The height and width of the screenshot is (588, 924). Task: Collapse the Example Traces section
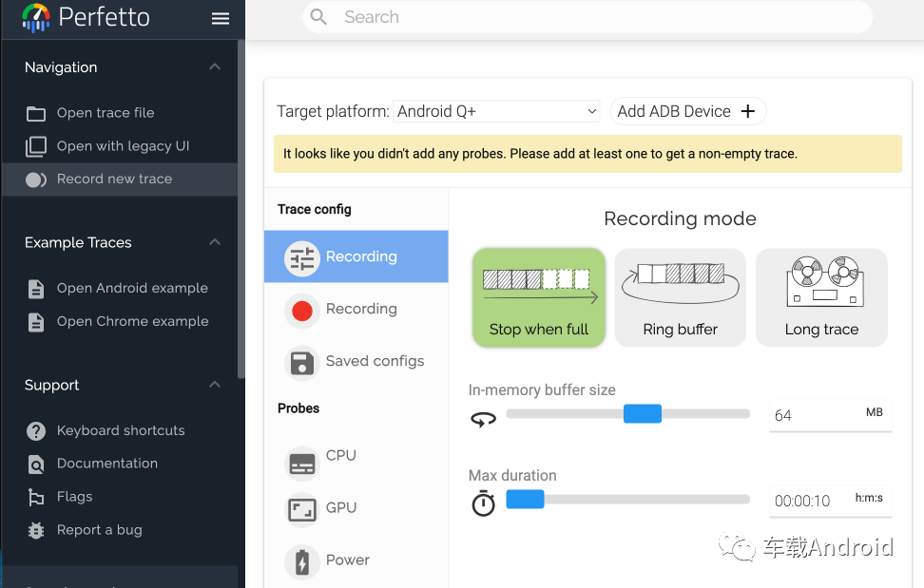point(215,242)
